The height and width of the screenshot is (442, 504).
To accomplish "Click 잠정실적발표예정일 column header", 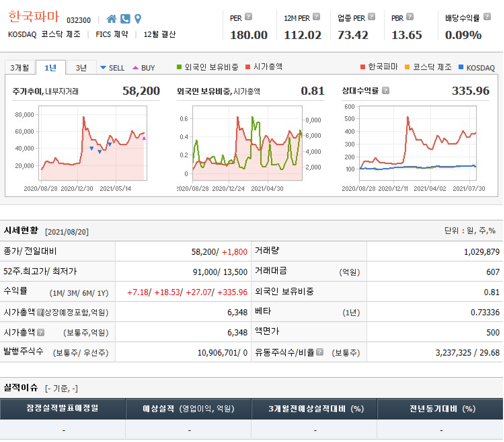I will point(63,409).
